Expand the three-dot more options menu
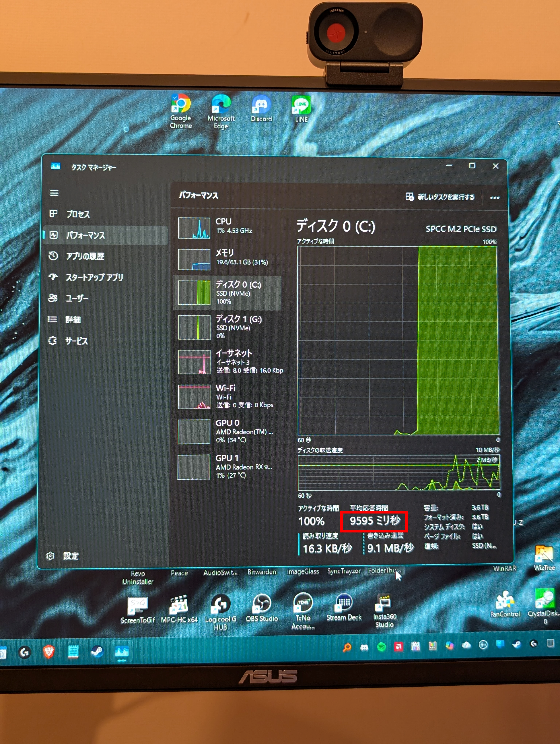560x744 pixels. (494, 197)
